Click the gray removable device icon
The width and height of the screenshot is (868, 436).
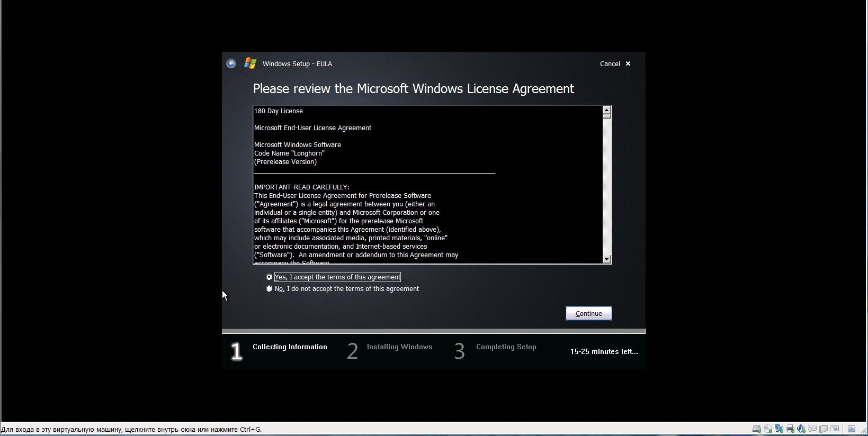point(824,429)
